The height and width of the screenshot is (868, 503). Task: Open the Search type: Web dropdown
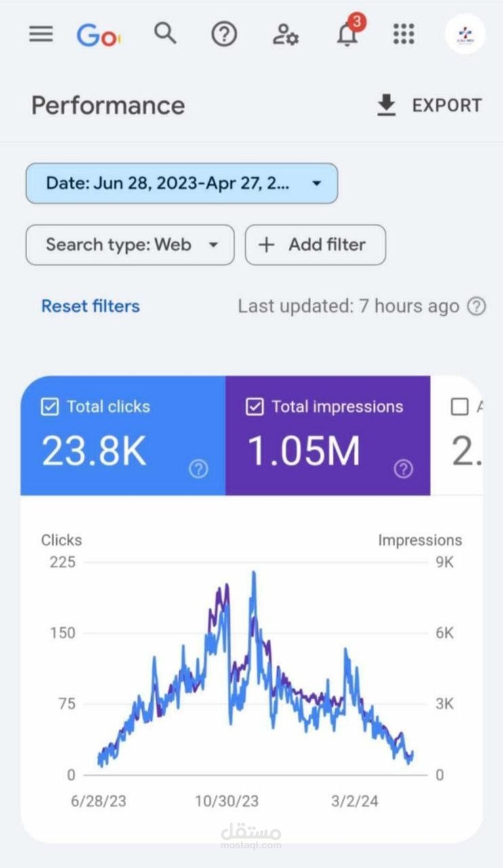pos(130,245)
